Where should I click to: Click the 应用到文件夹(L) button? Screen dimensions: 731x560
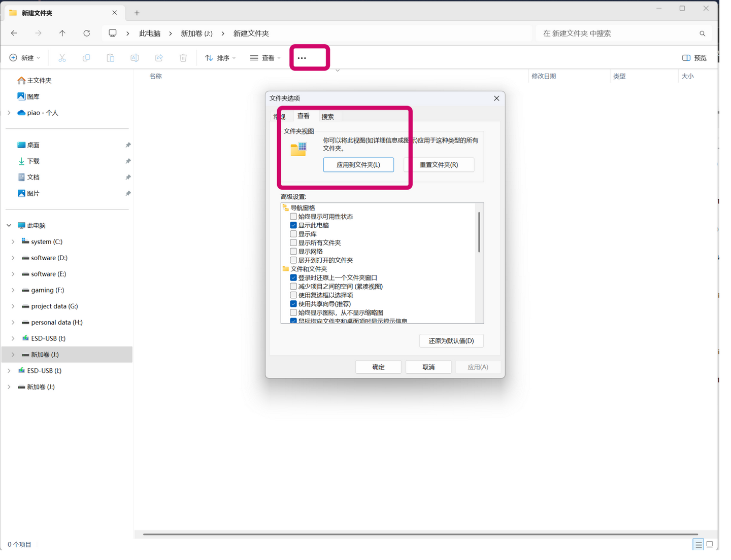[x=358, y=164]
